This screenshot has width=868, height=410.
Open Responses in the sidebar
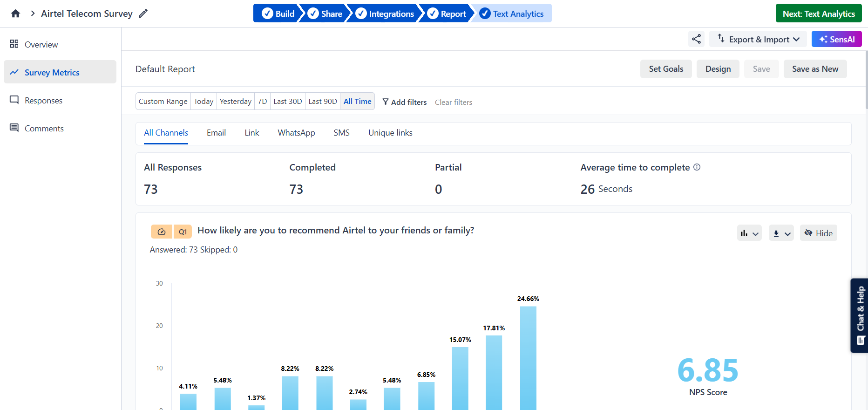coord(43,101)
